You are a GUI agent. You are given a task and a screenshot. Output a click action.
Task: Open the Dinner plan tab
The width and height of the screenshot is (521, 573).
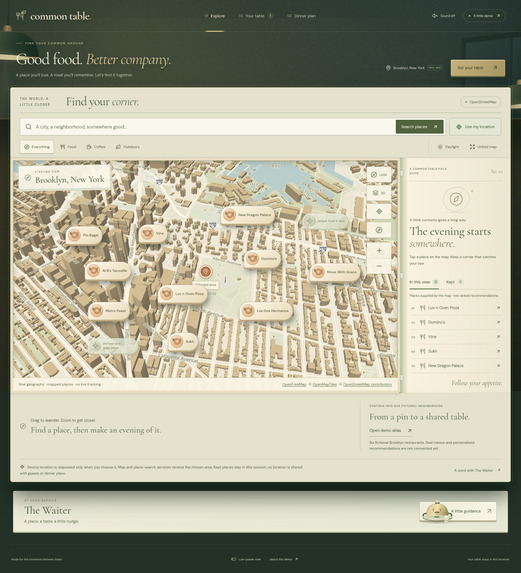click(x=301, y=16)
